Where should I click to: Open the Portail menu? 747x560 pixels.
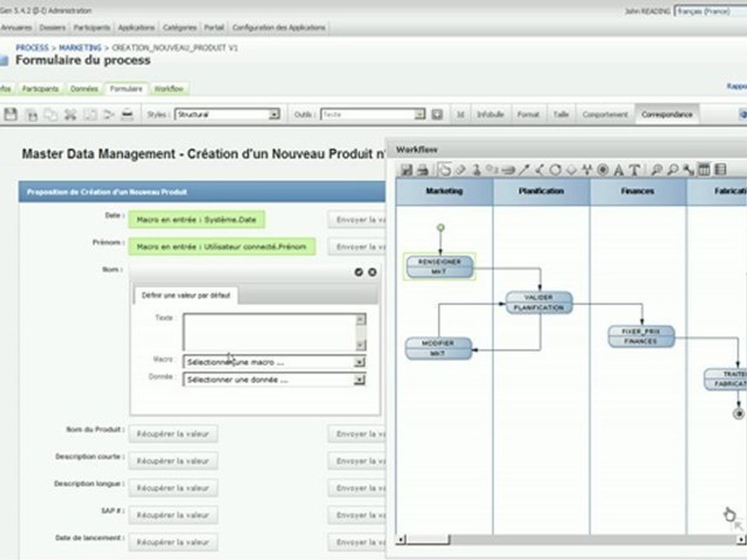214,28
